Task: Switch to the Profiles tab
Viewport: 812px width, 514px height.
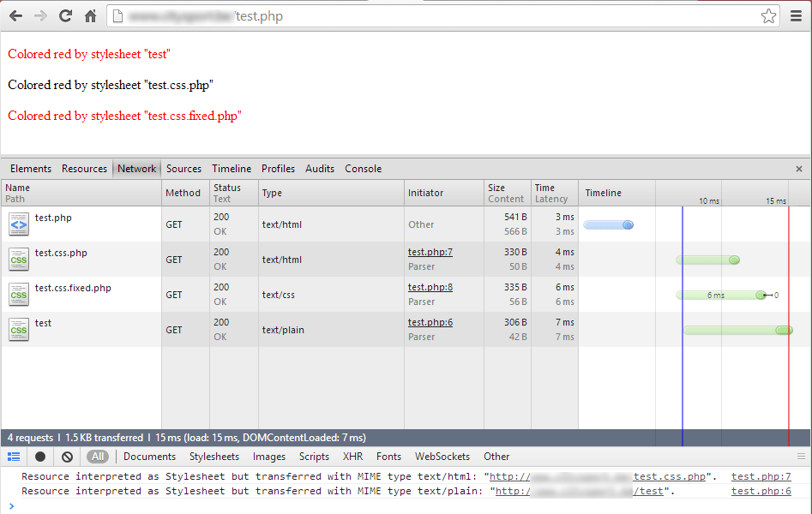Action: (x=278, y=169)
